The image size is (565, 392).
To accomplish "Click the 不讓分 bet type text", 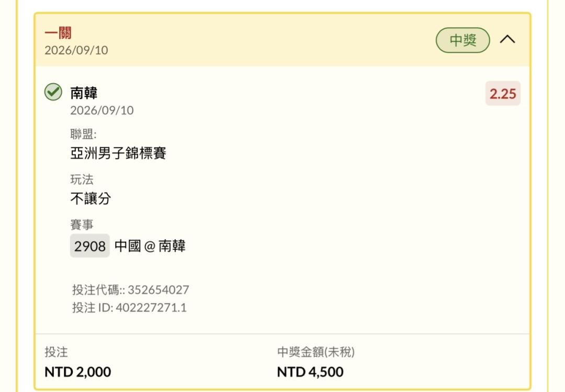I will tap(91, 198).
